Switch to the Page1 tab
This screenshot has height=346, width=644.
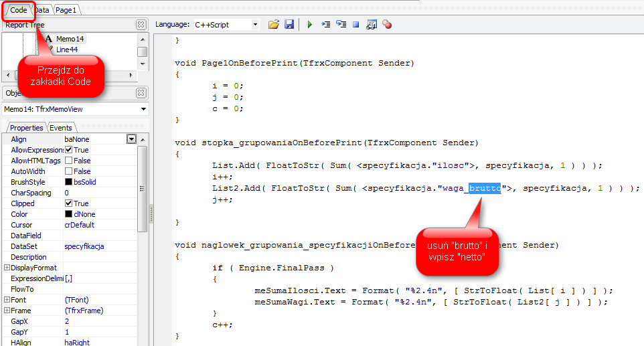[x=66, y=10]
